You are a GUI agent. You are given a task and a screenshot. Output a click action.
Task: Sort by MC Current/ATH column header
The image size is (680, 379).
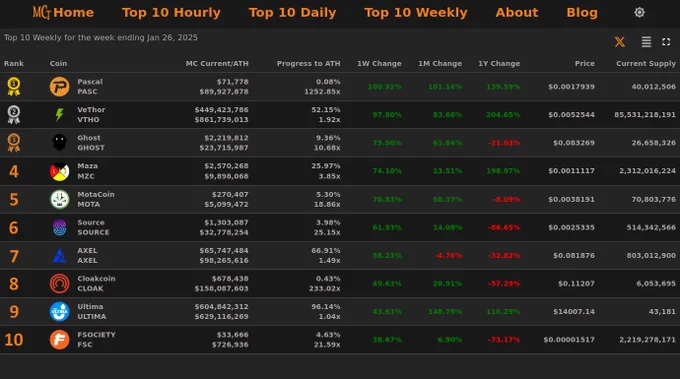coord(217,63)
